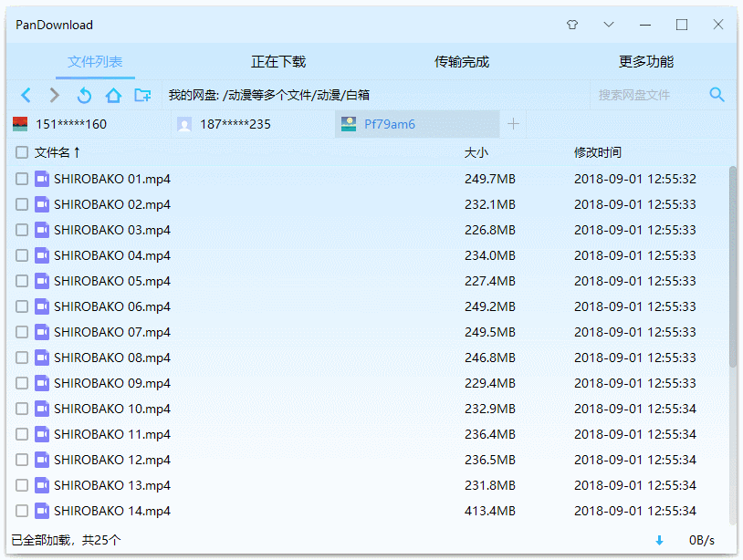Open the update/skin icon in the title bar
Screen dimensions: 743x560
(571, 25)
